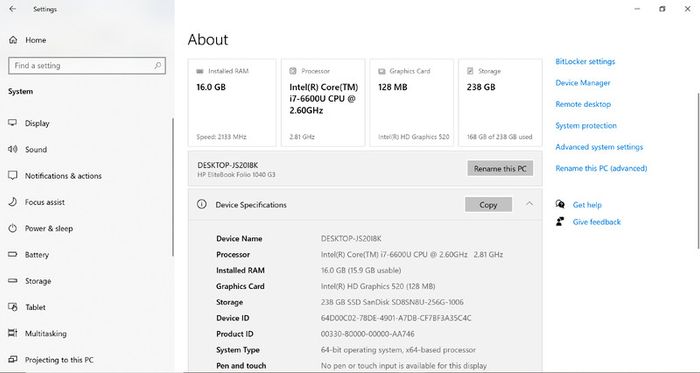Click the Device Name value in specifications
This screenshot has width=700, height=373.
point(351,239)
